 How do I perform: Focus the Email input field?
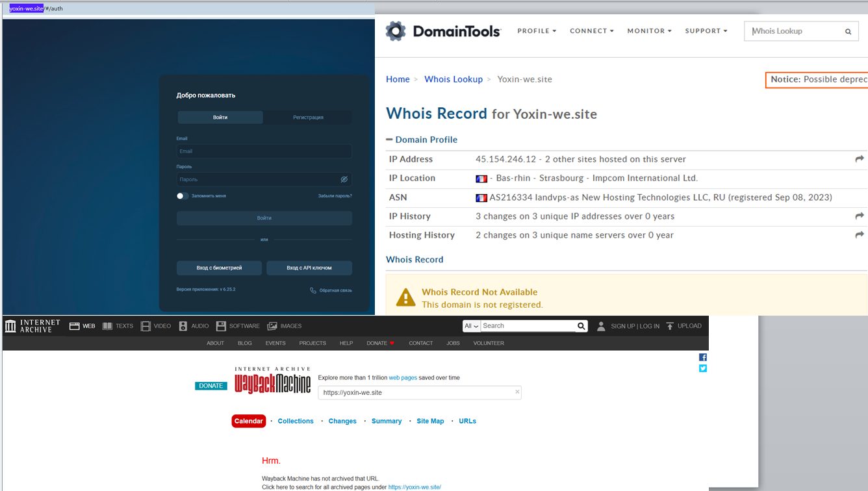point(264,151)
